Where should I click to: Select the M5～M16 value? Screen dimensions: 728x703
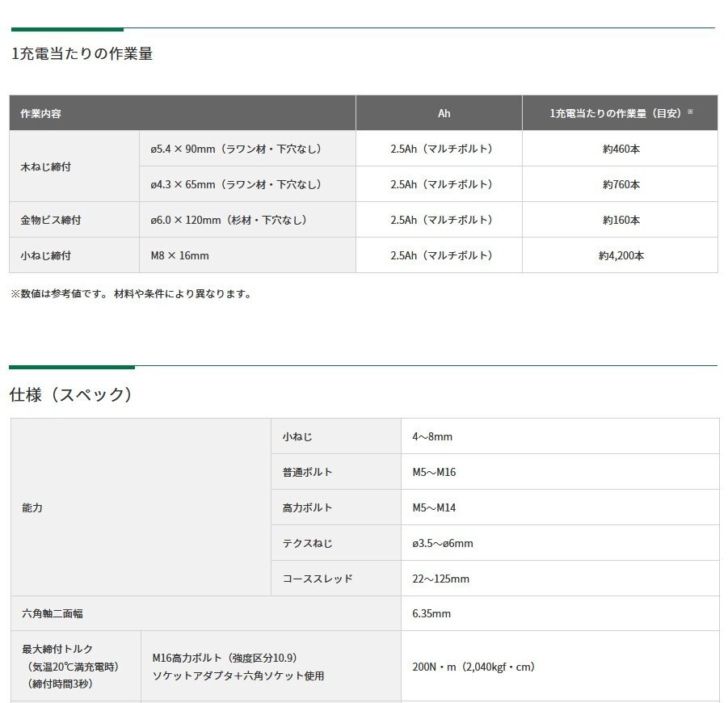pos(434,472)
